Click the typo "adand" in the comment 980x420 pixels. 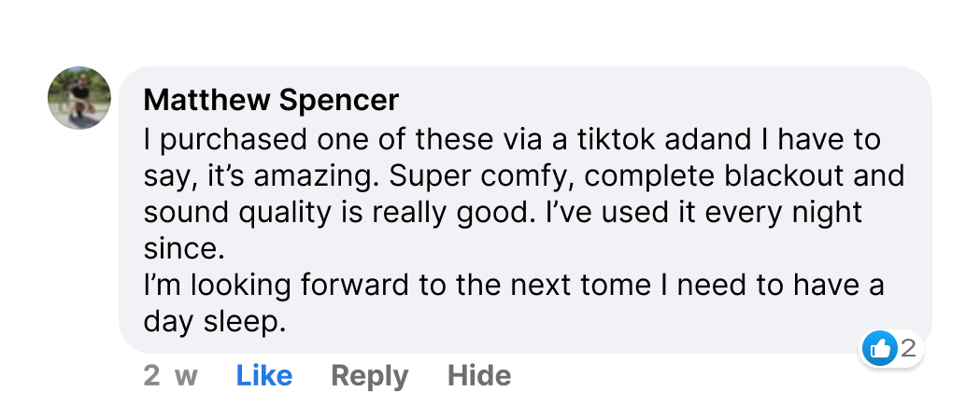pos(707,142)
